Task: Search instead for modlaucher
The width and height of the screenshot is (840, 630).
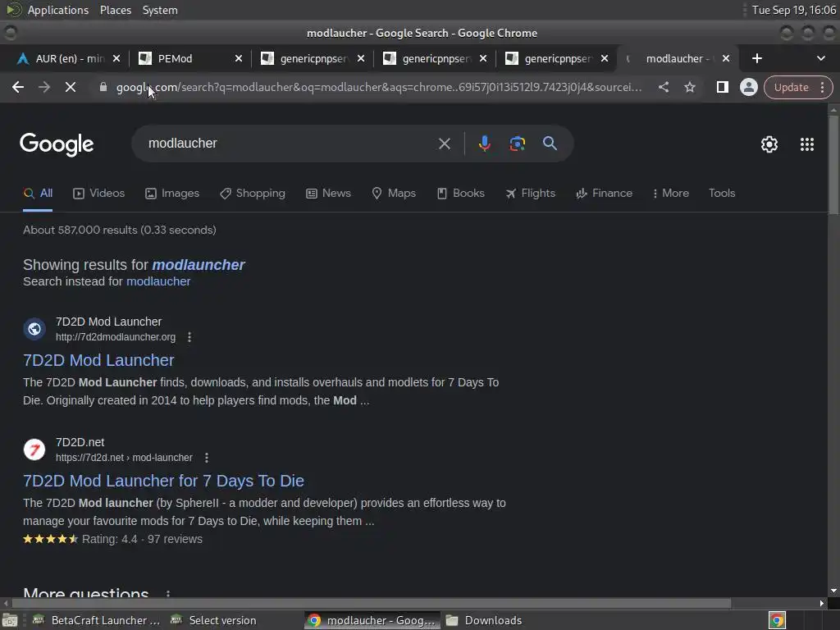Action: [158, 282]
